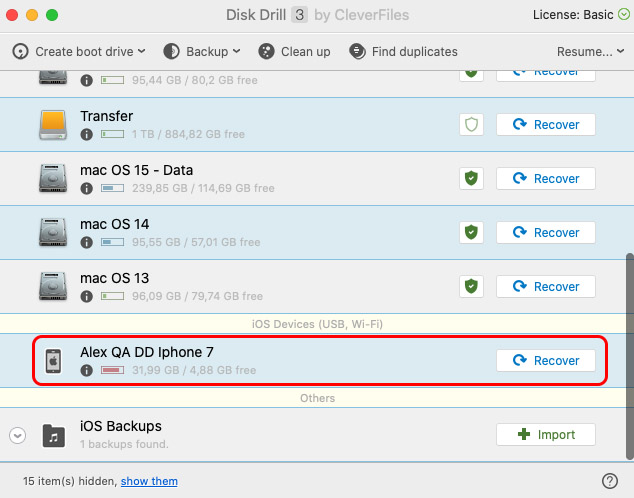Toggle protection shield for mac OS 15 - Data
The width and height of the screenshot is (634, 498).
pyautogui.click(x=471, y=178)
